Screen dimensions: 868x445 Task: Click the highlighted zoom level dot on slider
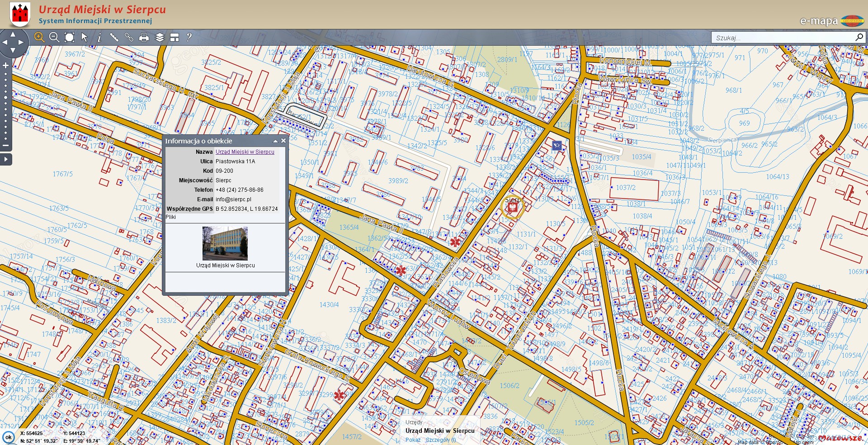point(6,97)
